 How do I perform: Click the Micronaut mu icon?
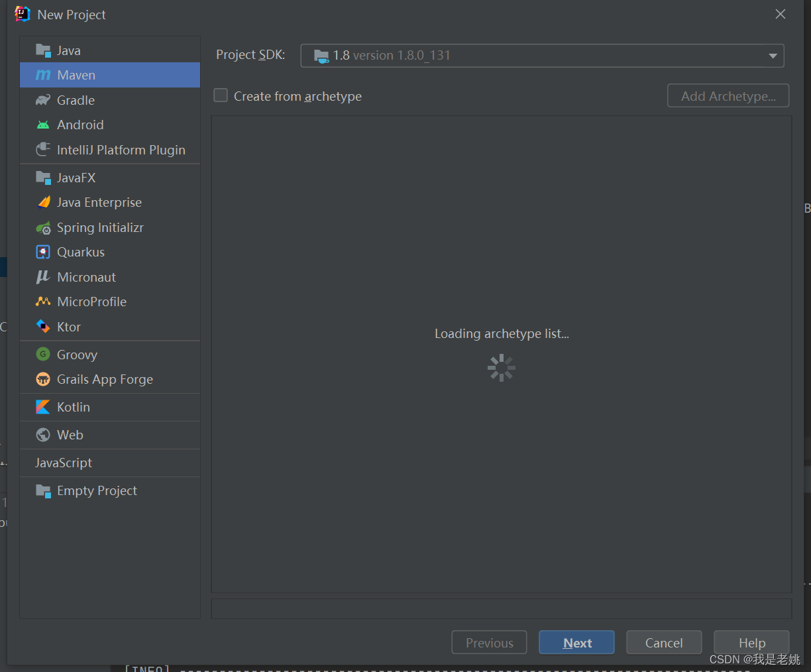click(43, 277)
